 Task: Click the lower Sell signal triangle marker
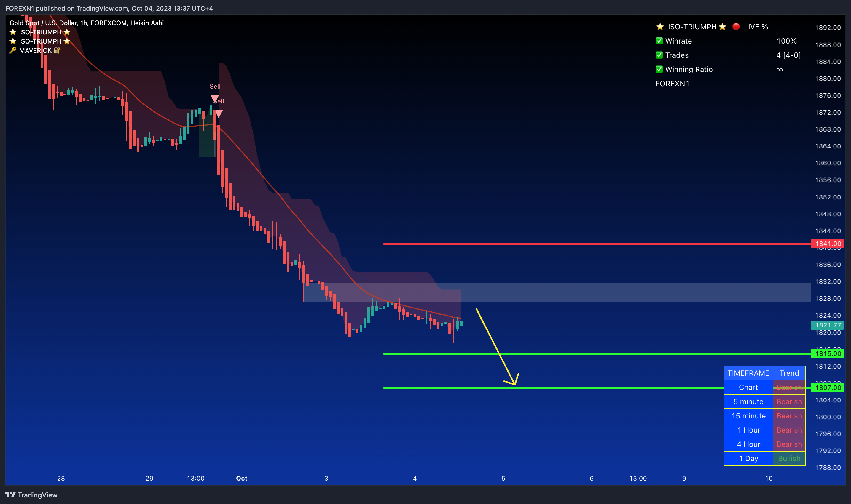tap(219, 114)
